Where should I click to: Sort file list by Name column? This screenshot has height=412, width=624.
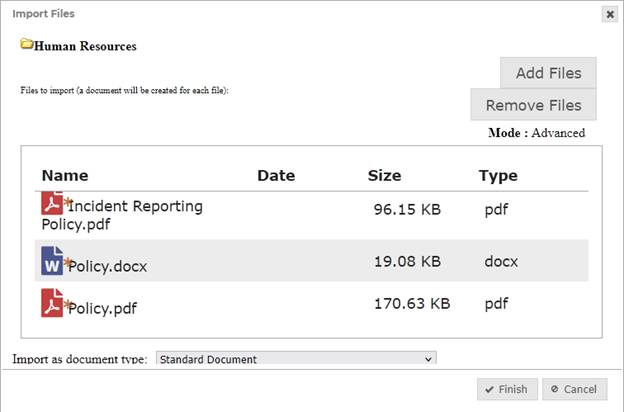point(65,176)
